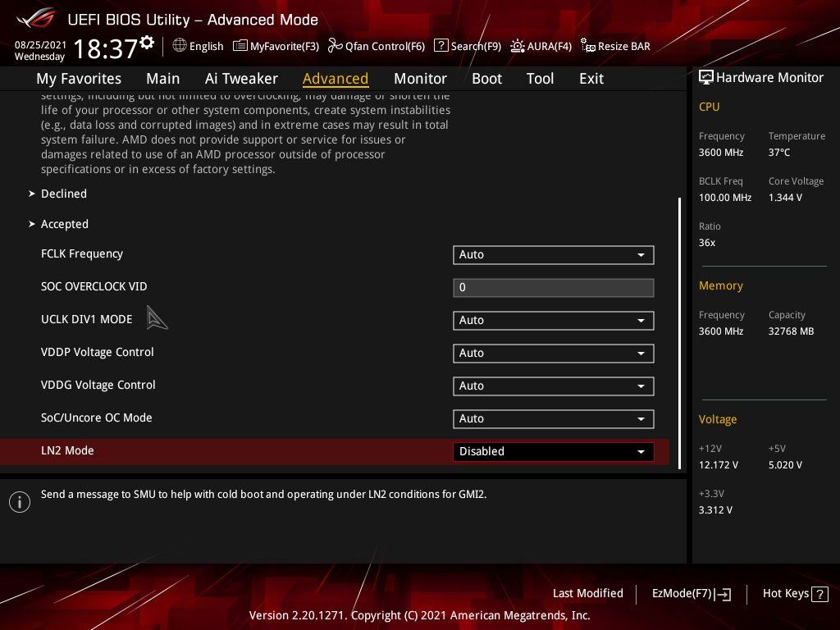
Task: Select the LN2 Mode label
Action: pyautogui.click(x=67, y=450)
